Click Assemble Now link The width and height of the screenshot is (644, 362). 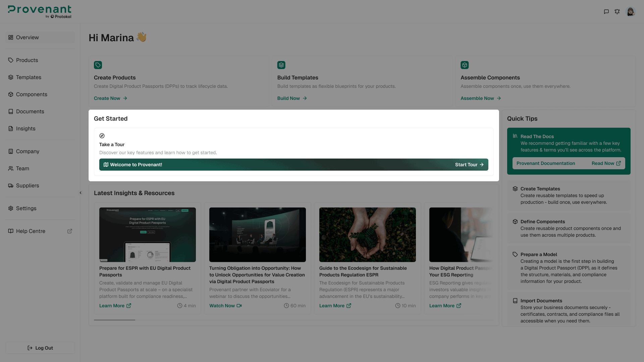point(481,98)
